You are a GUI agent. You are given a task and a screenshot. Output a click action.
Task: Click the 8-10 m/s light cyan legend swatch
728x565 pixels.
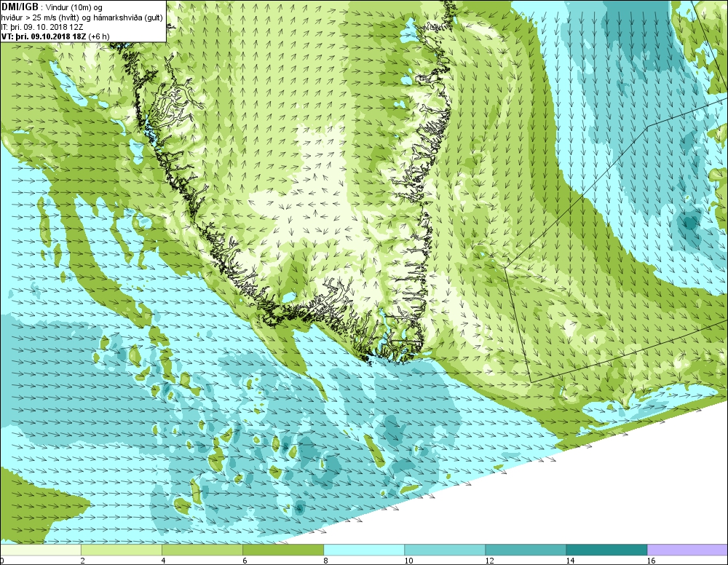coord(364,550)
